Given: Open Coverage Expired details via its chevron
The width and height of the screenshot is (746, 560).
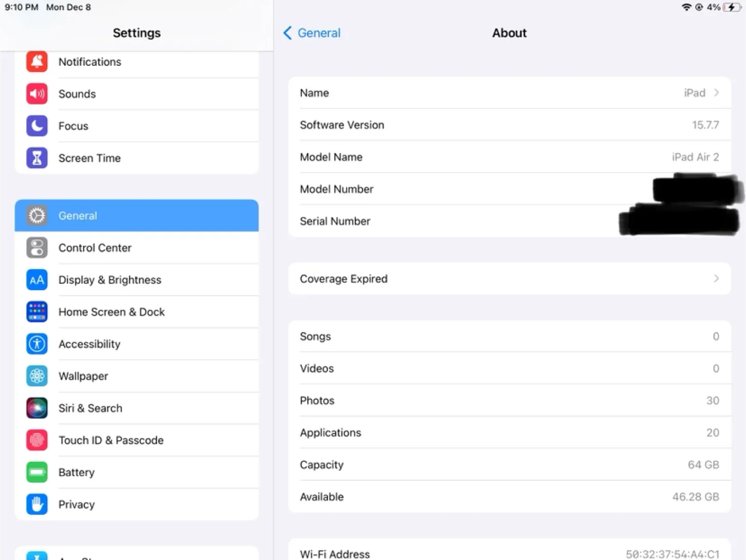Looking at the screenshot, I should coord(717,279).
